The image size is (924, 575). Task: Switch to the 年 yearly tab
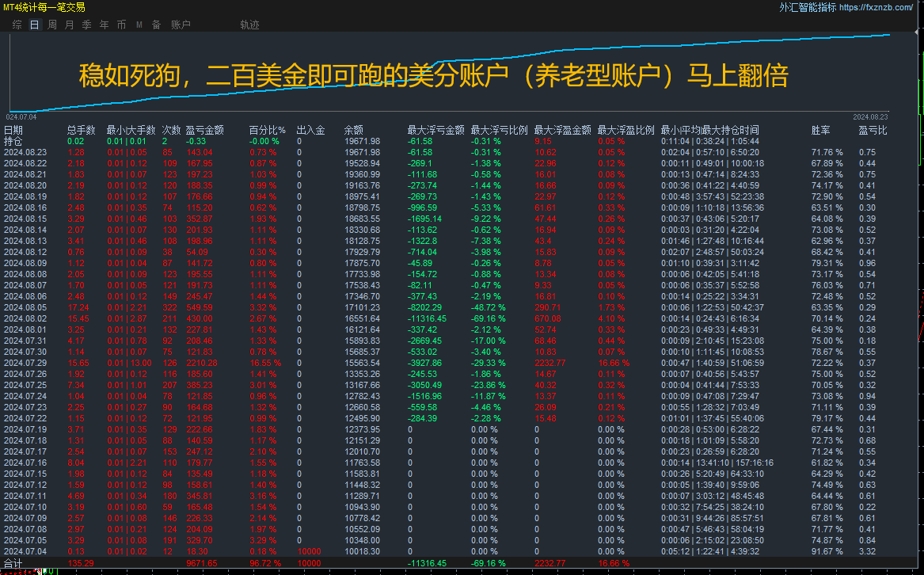tap(105, 25)
